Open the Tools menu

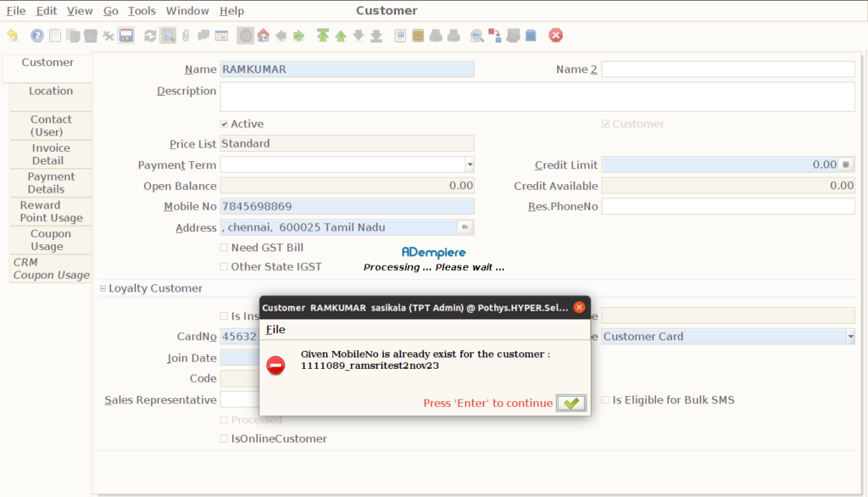[142, 10]
